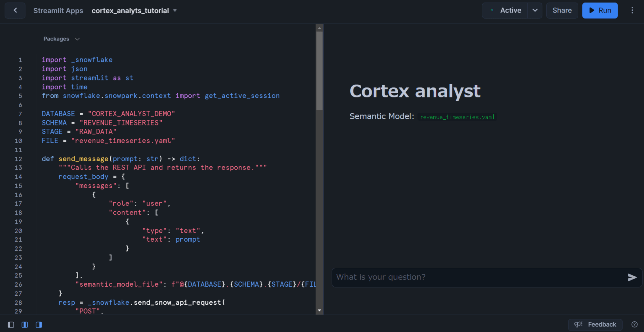The image size is (644, 332).
Task: Click the STAGE = "RAW_DATA" line
Action: [79, 132]
